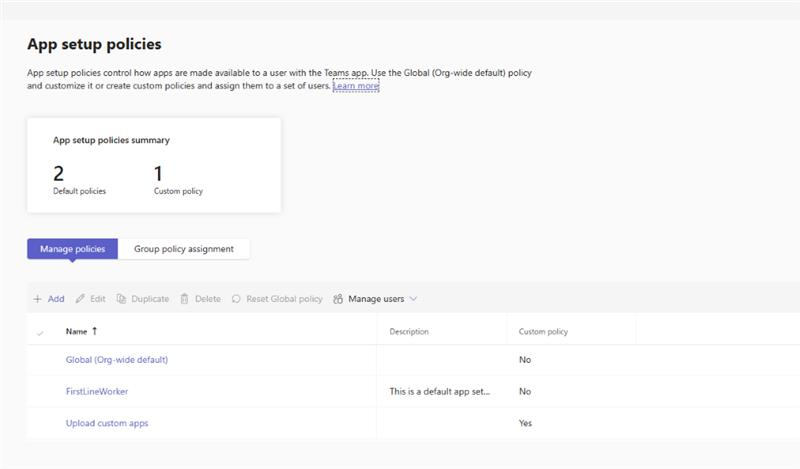Screen dimensions: 800x469
Task: Open the Upload custom apps policy
Action: tap(107, 423)
